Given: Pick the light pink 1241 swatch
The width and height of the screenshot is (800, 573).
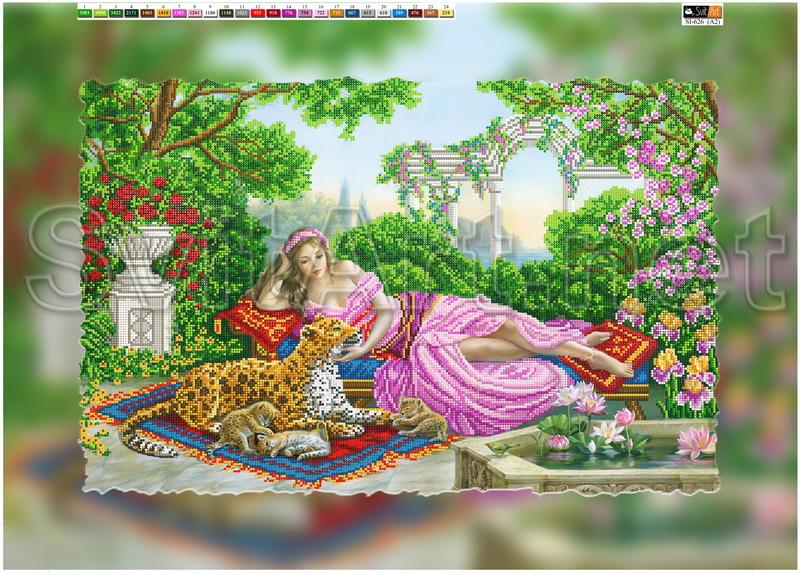Looking at the screenshot, I should (x=196, y=14).
